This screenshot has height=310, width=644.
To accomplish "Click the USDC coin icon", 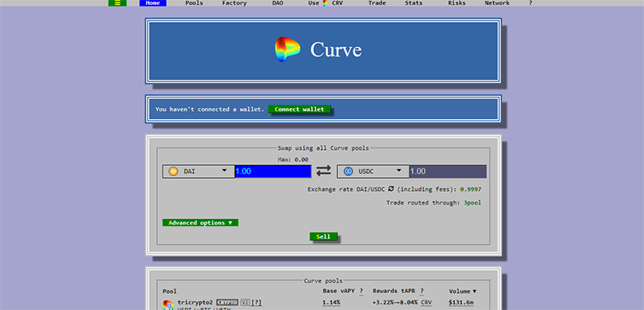I will click(x=349, y=172).
